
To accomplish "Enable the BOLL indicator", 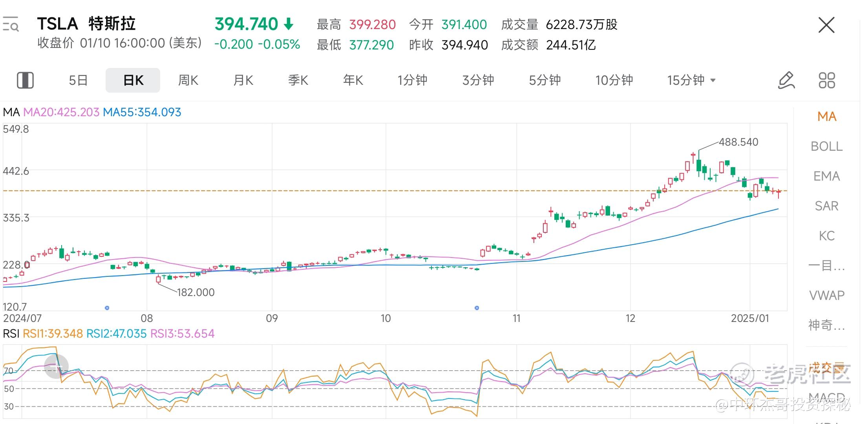I will 826,146.
